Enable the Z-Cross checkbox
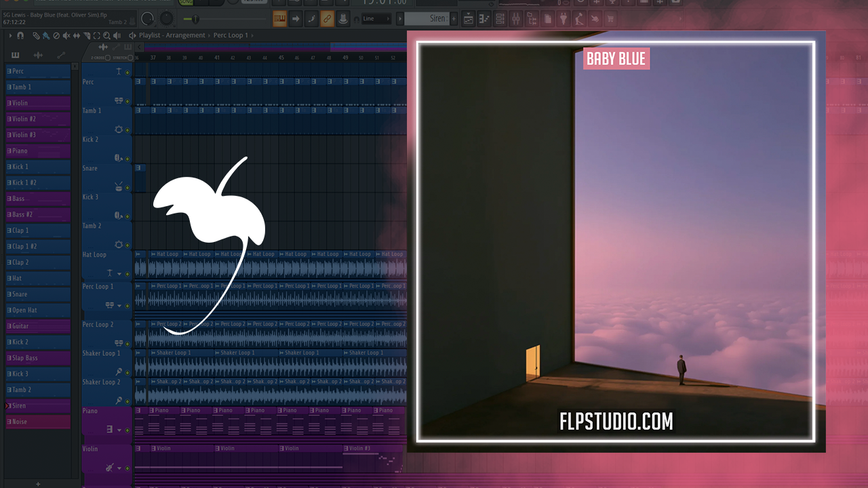Image resolution: width=868 pixels, height=488 pixels. click(107, 58)
